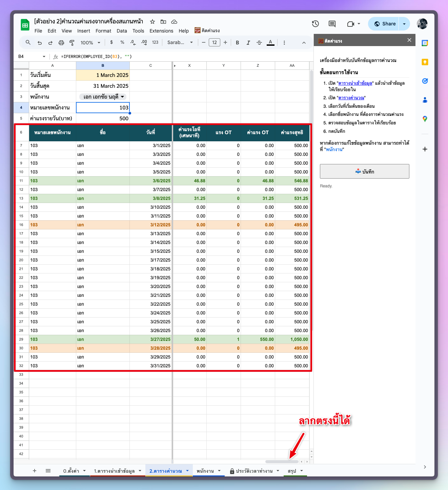Open the all sheets list icon
The image size is (448, 490).
(48, 471)
